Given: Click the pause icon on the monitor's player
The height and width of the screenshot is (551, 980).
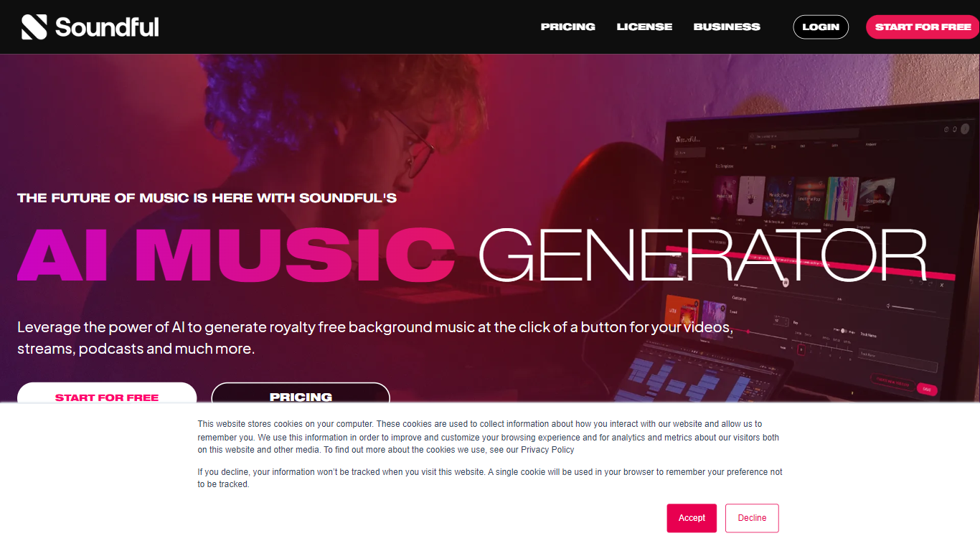Looking at the screenshot, I should click(786, 283).
